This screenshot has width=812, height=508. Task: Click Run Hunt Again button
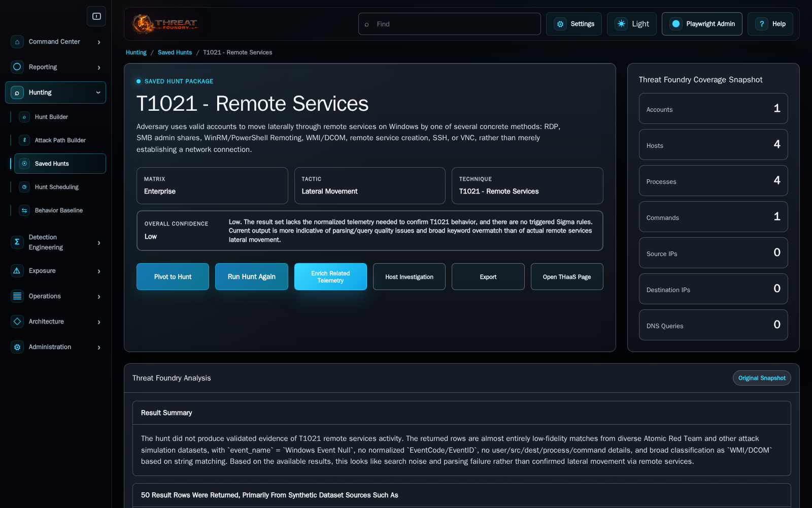tap(252, 277)
